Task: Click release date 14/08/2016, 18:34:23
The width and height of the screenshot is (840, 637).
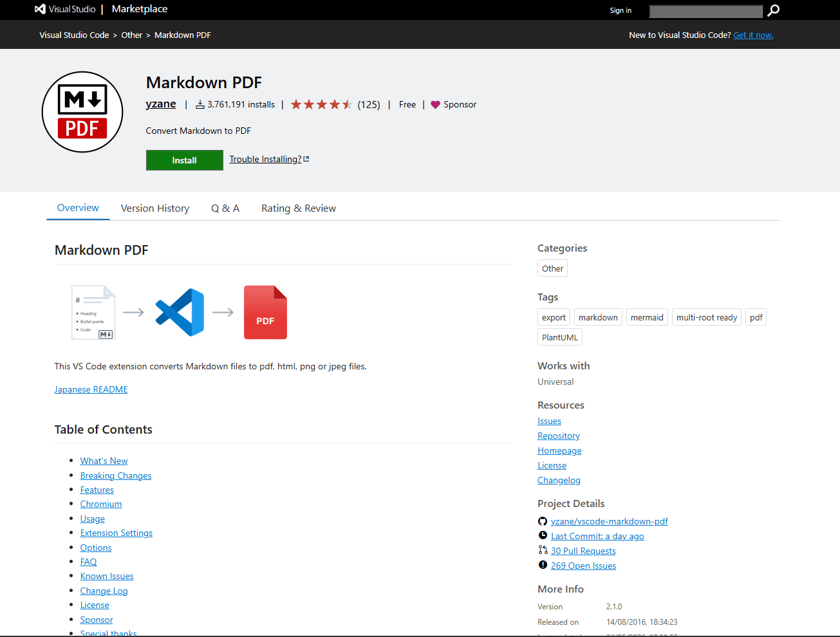Action: [642, 622]
